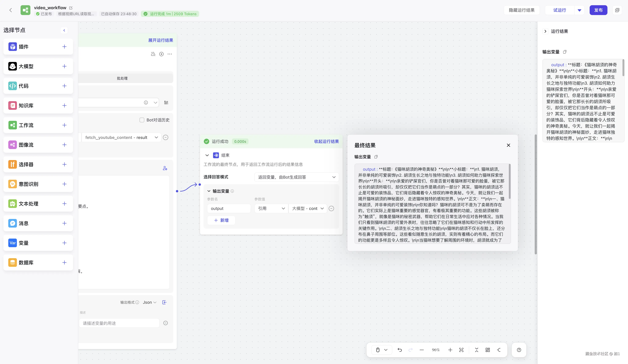Click the zoom-out minus control
The height and width of the screenshot is (364, 628).
pyautogui.click(x=422, y=350)
